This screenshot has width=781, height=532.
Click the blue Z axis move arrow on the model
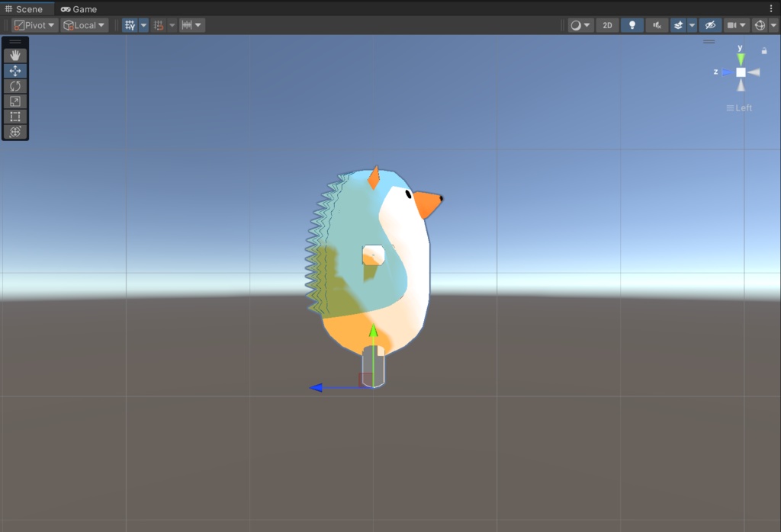coord(316,387)
